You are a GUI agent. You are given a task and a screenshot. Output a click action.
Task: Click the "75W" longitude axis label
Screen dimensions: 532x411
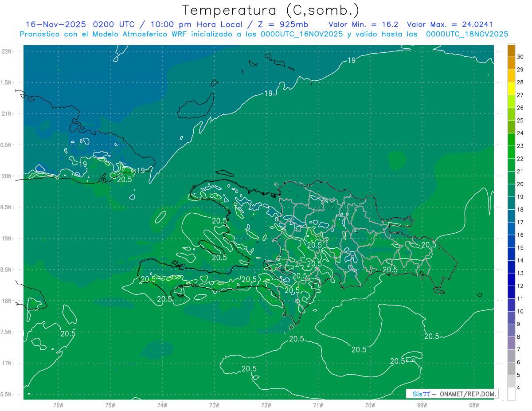(x=110, y=405)
